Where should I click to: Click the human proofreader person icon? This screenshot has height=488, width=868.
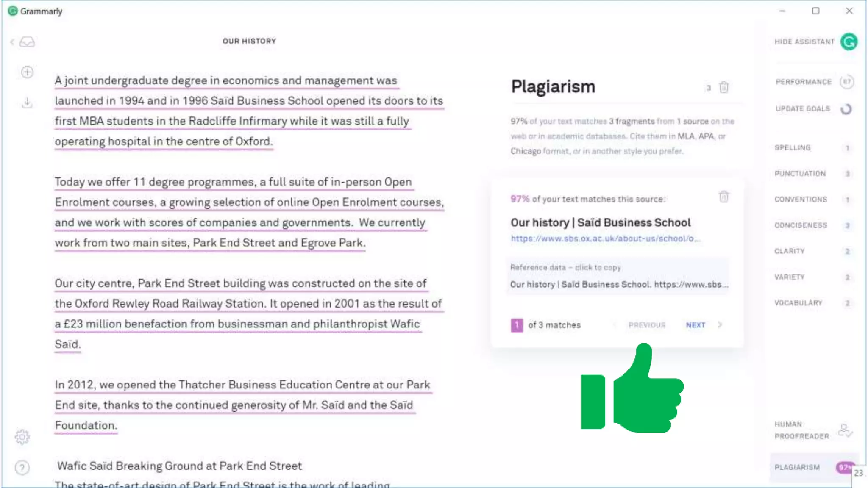[844, 430]
